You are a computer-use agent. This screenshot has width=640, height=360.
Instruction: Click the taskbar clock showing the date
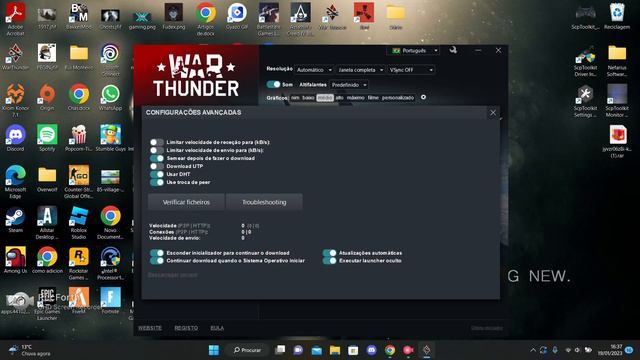pos(610,350)
